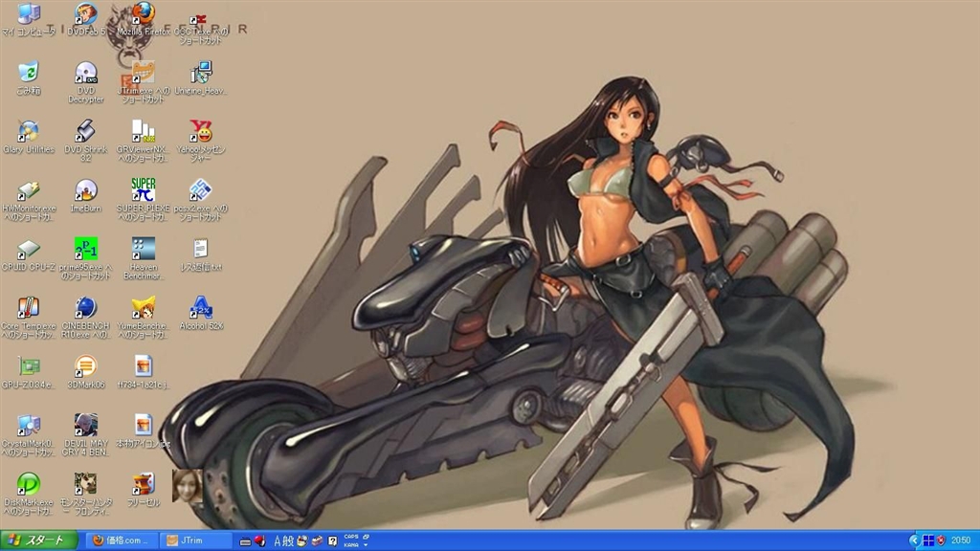980x551 pixels.
Task: Launch the Devil May Cry 4 Benchmark icon
Action: click(85, 435)
